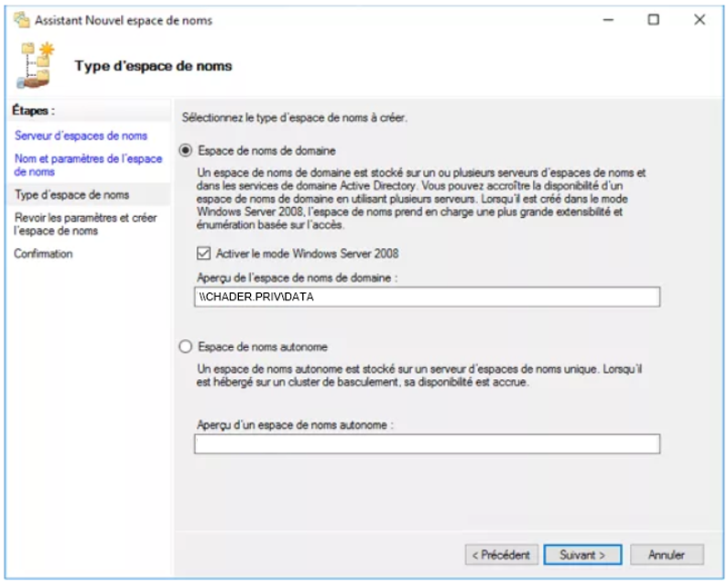Viewport: 728px width, 588px height.
Task: Click the \\CHADER.PRIV\DATA preview field
Action: pyautogui.click(x=427, y=297)
